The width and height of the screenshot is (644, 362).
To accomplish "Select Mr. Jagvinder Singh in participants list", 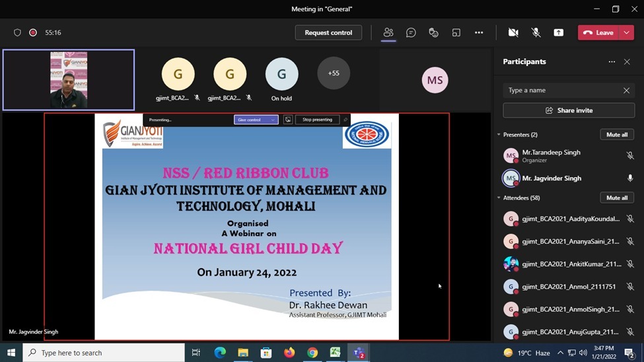I will (x=569, y=178).
